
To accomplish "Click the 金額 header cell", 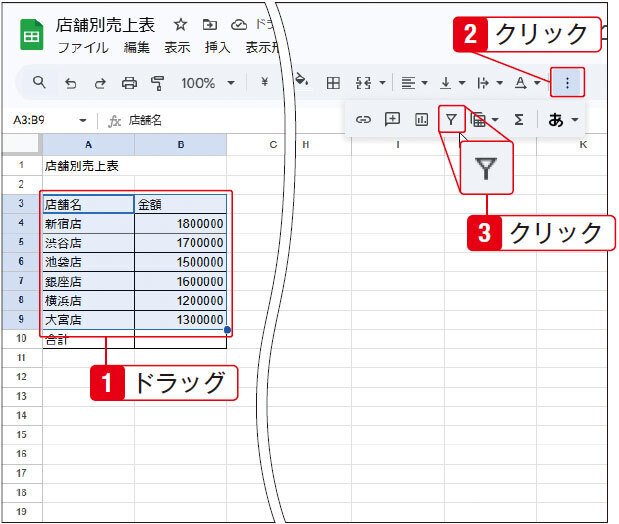I will coord(180,204).
